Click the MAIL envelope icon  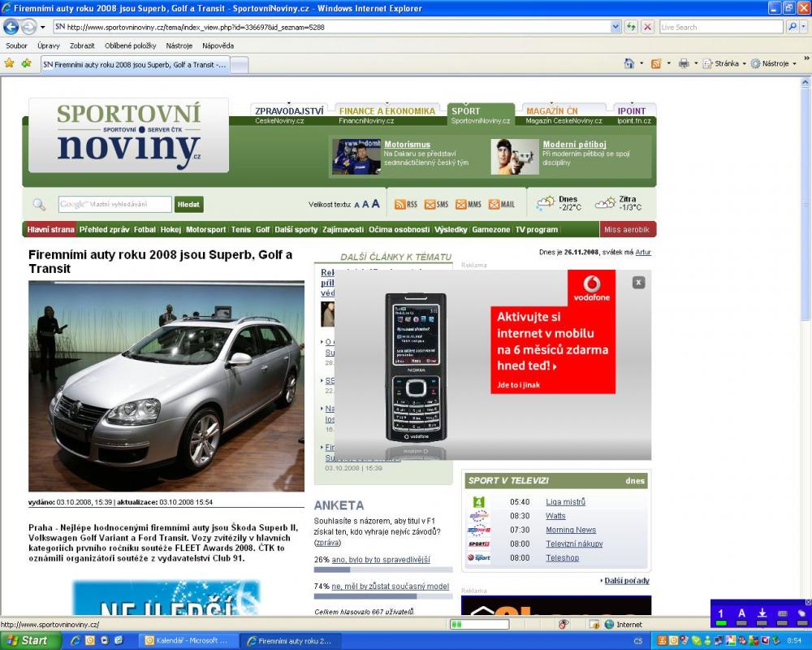494,204
